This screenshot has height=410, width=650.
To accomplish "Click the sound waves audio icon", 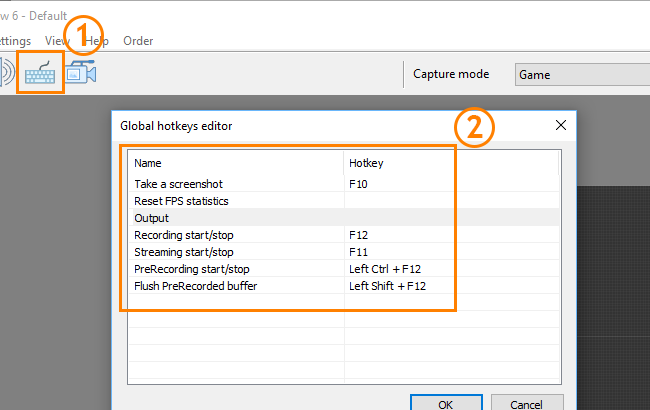I will 7,72.
